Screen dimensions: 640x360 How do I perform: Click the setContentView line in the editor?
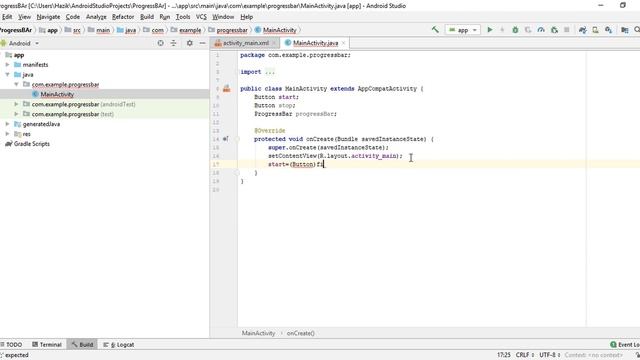click(335, 156)
